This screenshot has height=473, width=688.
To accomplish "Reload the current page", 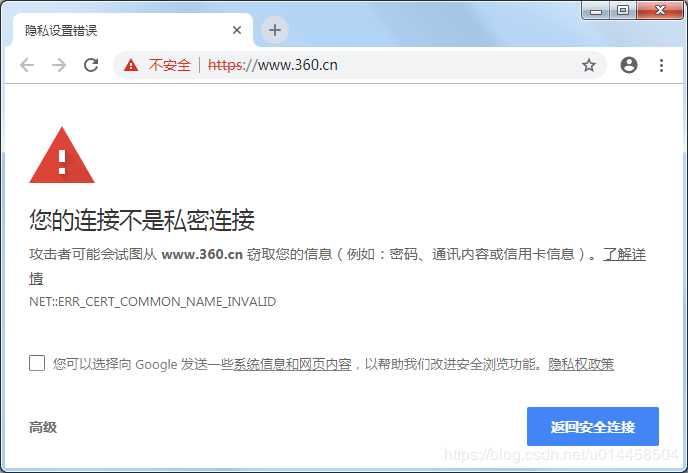I will tap(91, 65).
